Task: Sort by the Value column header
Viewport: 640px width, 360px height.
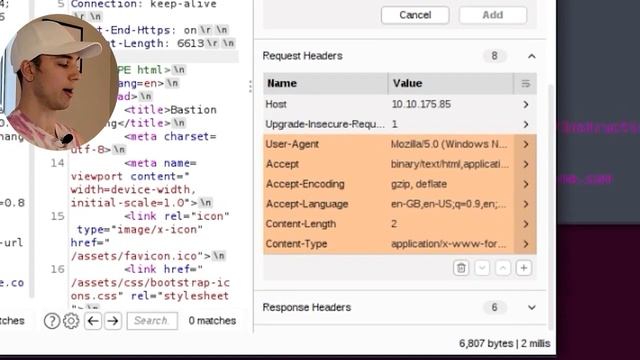Action: (x=451, y=83)
